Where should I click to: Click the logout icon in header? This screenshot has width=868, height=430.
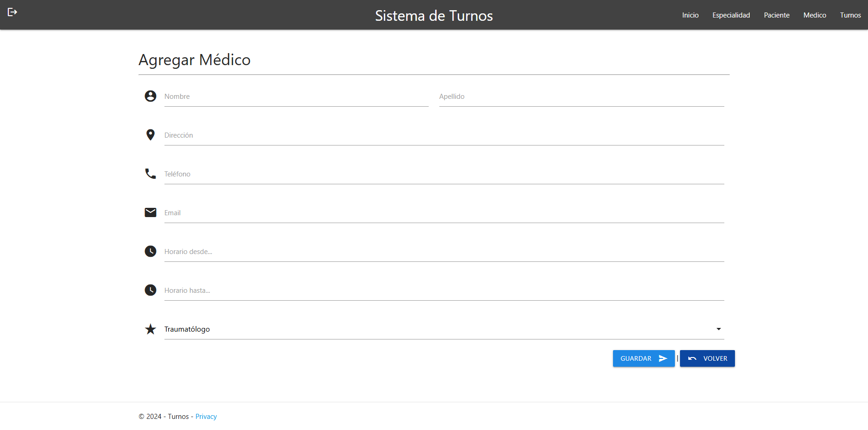coord(12,12)
